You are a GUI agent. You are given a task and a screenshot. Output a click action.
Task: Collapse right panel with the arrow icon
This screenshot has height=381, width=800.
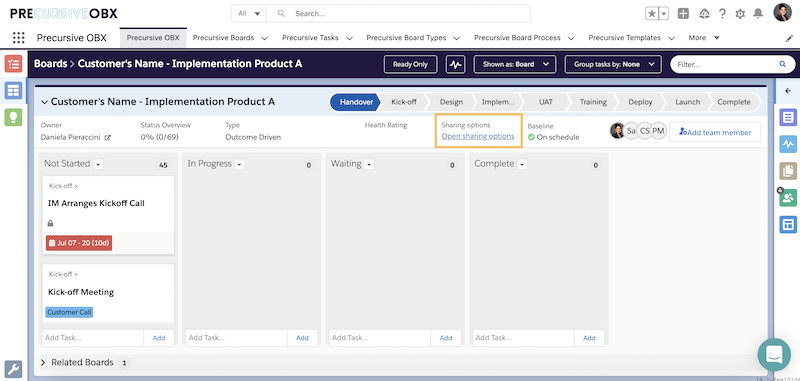tap(788, 91)
